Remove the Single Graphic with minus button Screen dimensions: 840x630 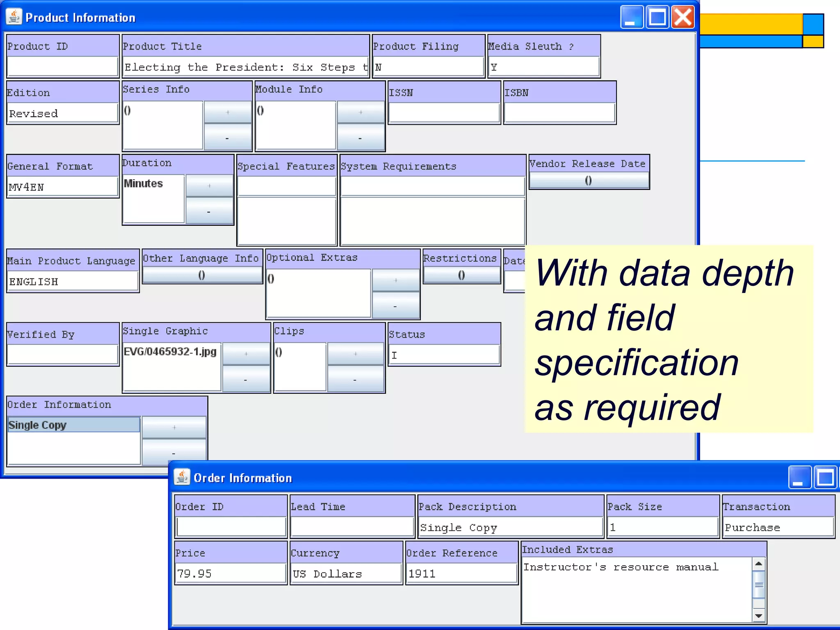point(246,379)
